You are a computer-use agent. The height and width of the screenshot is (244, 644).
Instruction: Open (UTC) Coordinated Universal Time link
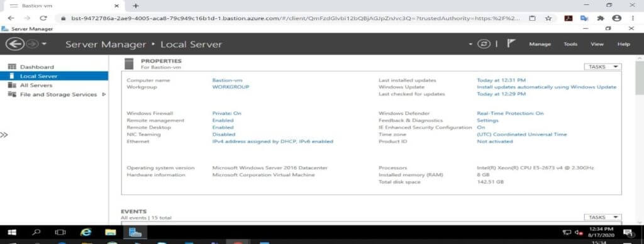[521, 135]
